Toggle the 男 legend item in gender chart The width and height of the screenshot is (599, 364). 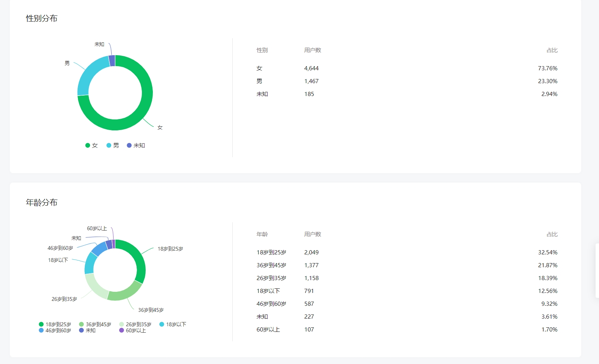tap(113, 146)
